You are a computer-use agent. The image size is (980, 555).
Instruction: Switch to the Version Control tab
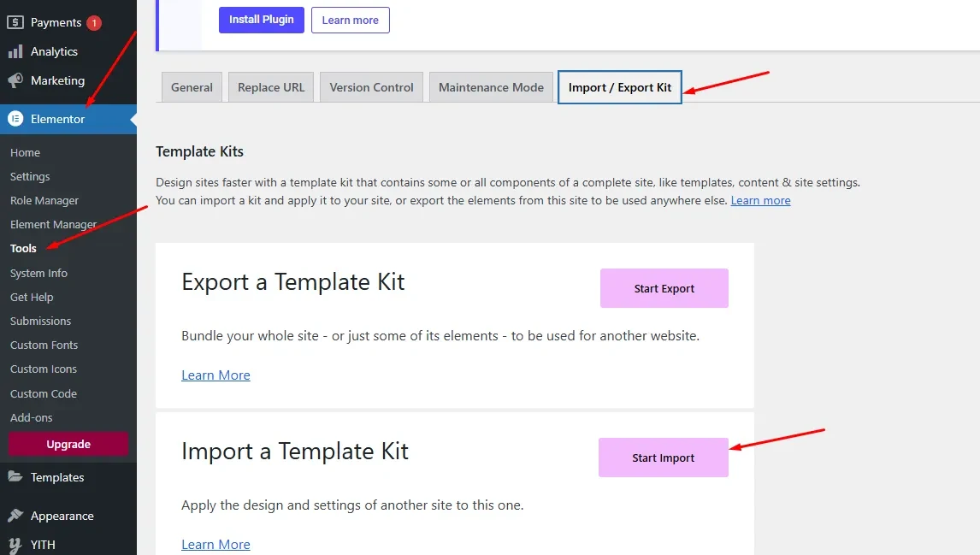click(371, 87)
